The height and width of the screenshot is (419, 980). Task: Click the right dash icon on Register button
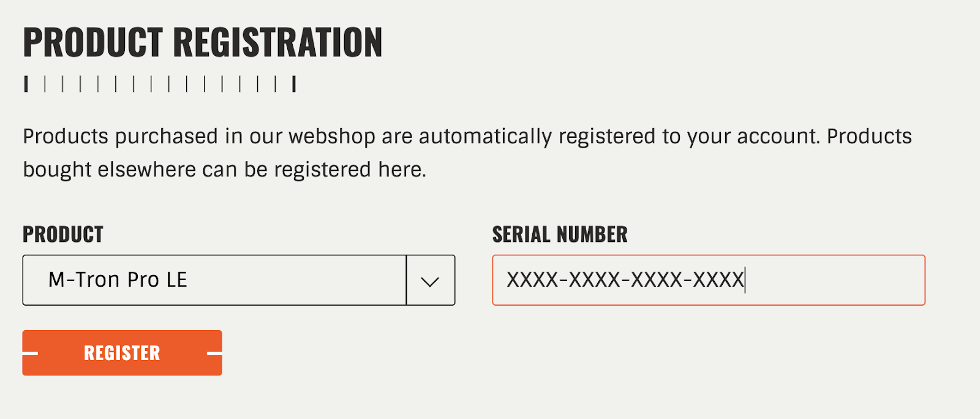(214, 353)
